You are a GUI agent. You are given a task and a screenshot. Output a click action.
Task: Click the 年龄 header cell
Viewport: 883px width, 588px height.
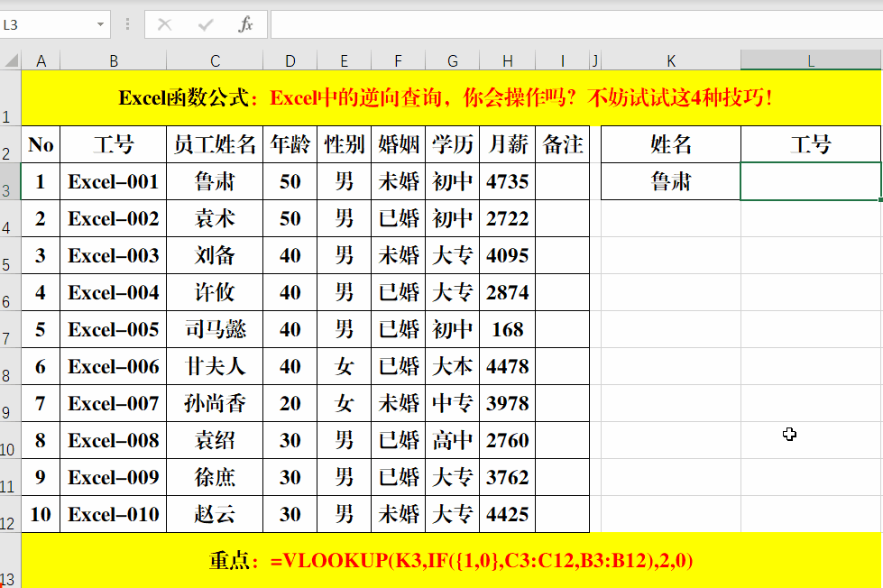290,145
